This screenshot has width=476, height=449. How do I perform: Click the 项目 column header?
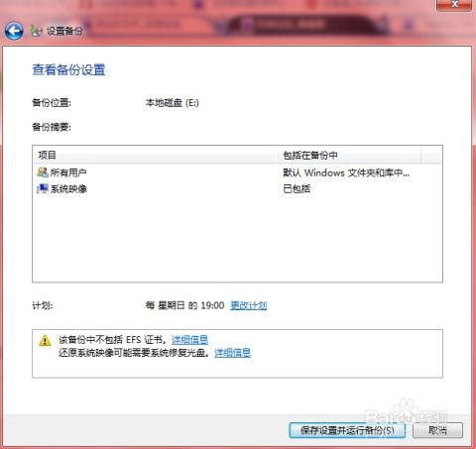click(156, 155)
